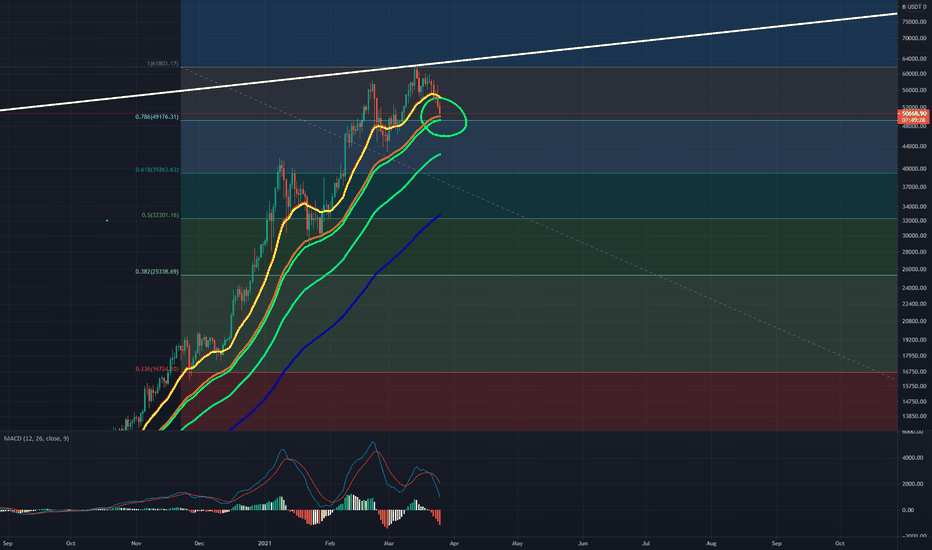Viewport: 932px width, 550px height.
Task: Click the 0.618(39263.63) Fibonacci level label
Action: [157, 170]
